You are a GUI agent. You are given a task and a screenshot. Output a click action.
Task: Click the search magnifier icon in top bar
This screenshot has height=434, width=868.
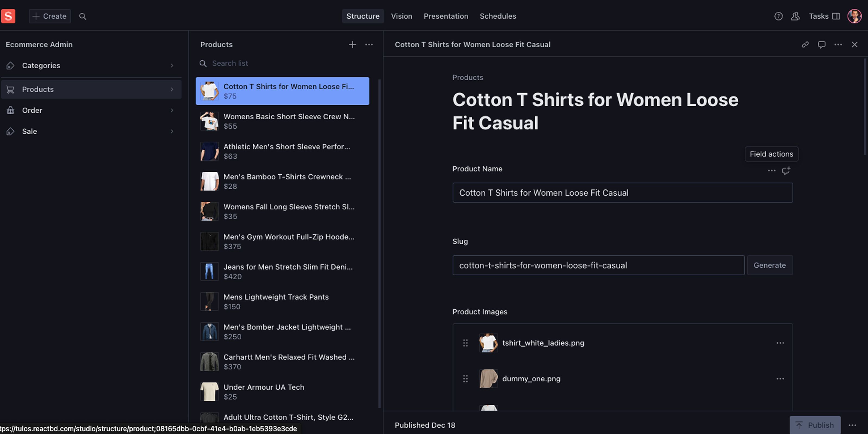point(82,16)
